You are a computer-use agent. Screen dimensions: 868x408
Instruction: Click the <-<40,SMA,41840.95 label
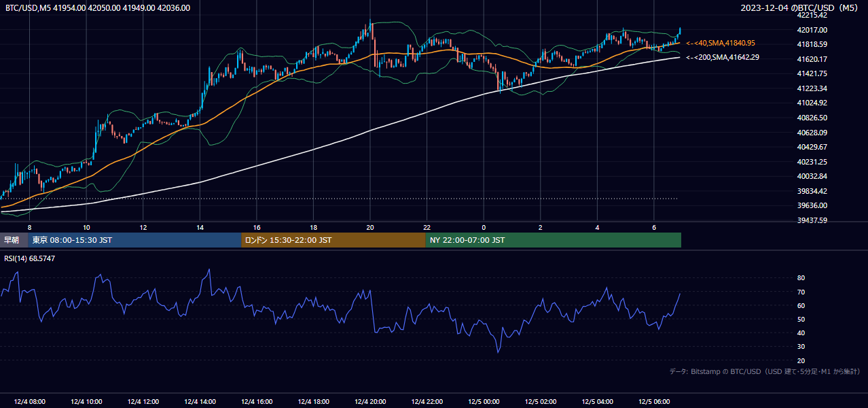coord(721,43)
